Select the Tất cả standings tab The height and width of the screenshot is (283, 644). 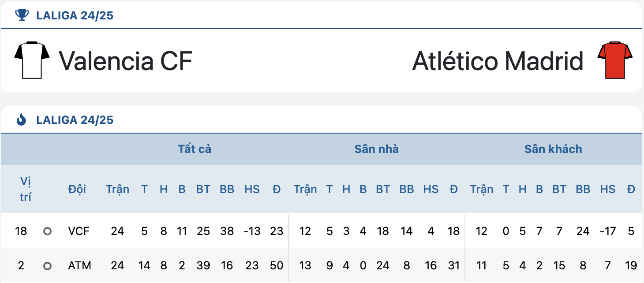195,149
